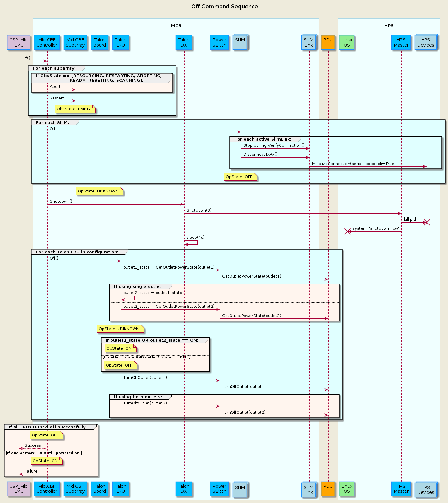
Task: Click the 'Shutdown()' message to Talon DX
Action: pos(61,201)
